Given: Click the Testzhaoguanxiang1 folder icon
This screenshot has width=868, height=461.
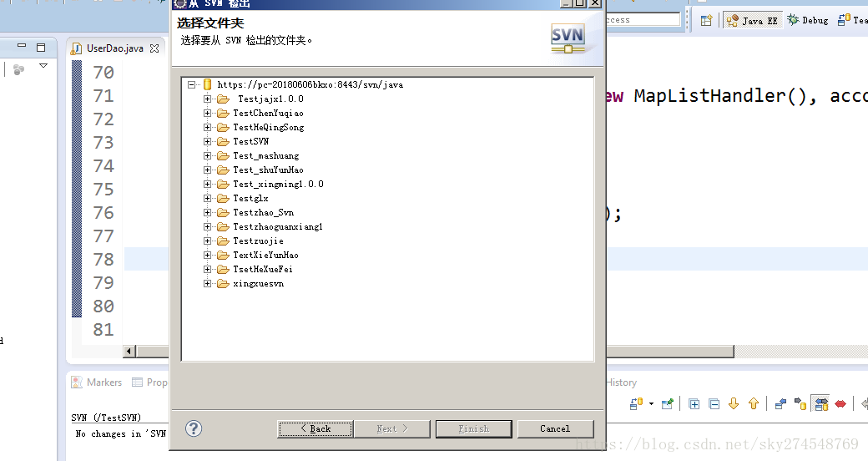Looking at the screenshot, I should (223, 226).
